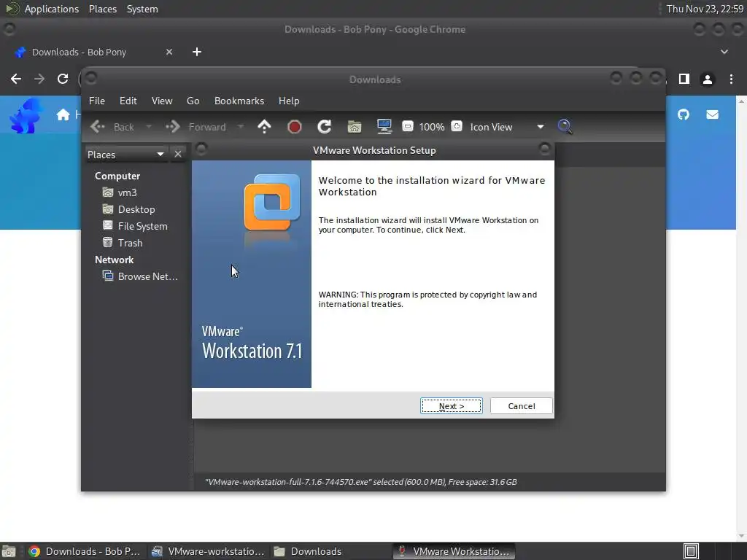Open the Go menu in file manager
Viewport: 747px width, 560px height.
coord(193,101)
